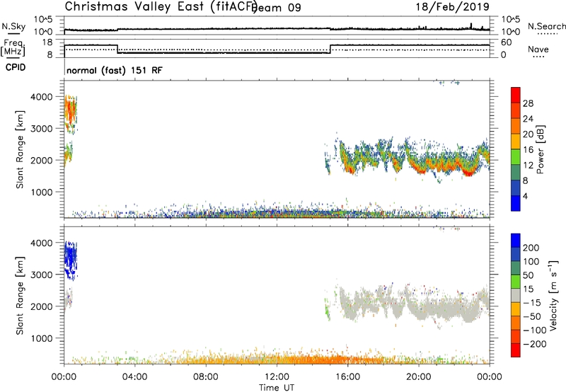
Task: Click the 'Velocity [m s-1]' colorbar label
Action: 553,295
